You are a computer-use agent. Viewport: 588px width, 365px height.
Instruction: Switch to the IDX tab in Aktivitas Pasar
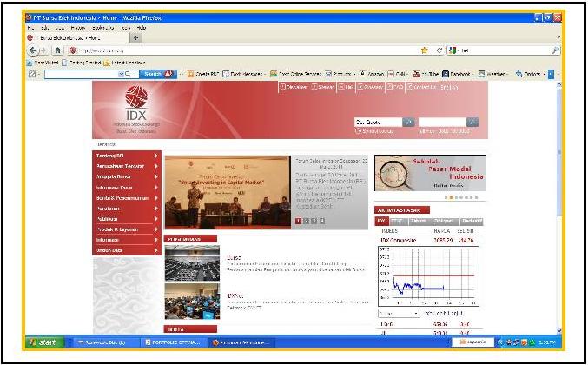pyautogui.click(x=382, y=221)
